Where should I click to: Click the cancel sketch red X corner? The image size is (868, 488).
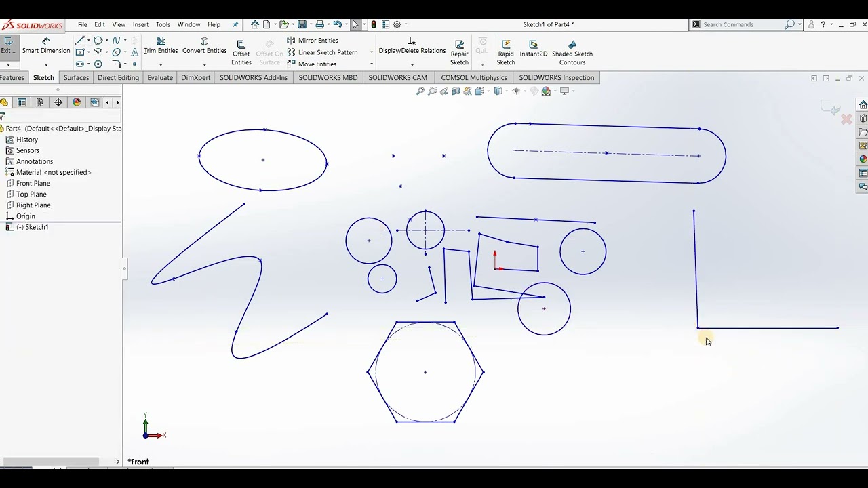[846, 119]
